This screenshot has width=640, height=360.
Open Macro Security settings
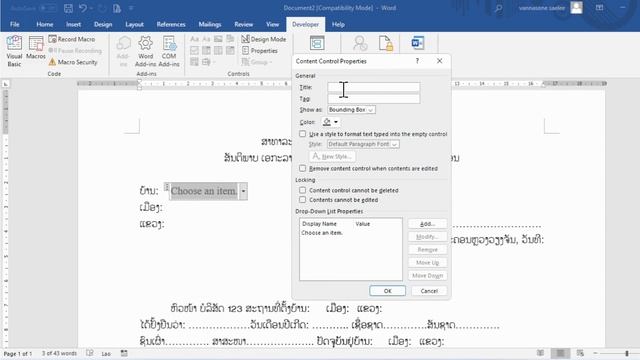tap(73, 62)
